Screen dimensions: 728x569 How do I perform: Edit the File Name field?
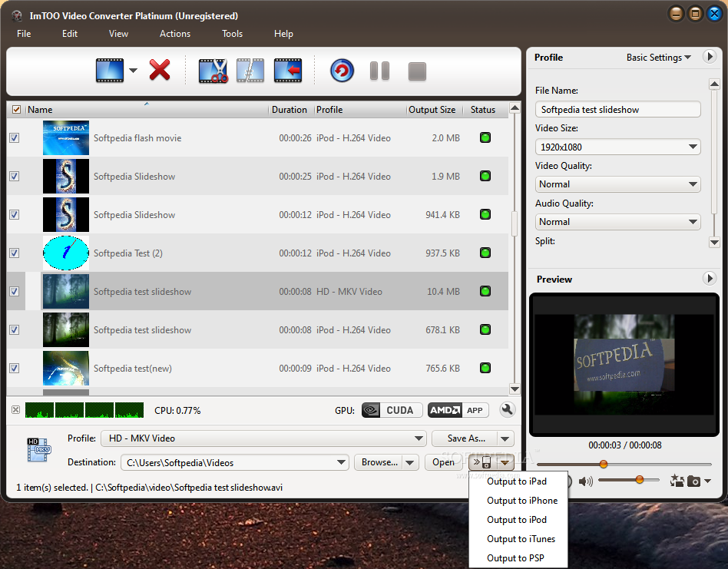pos(617,110)
